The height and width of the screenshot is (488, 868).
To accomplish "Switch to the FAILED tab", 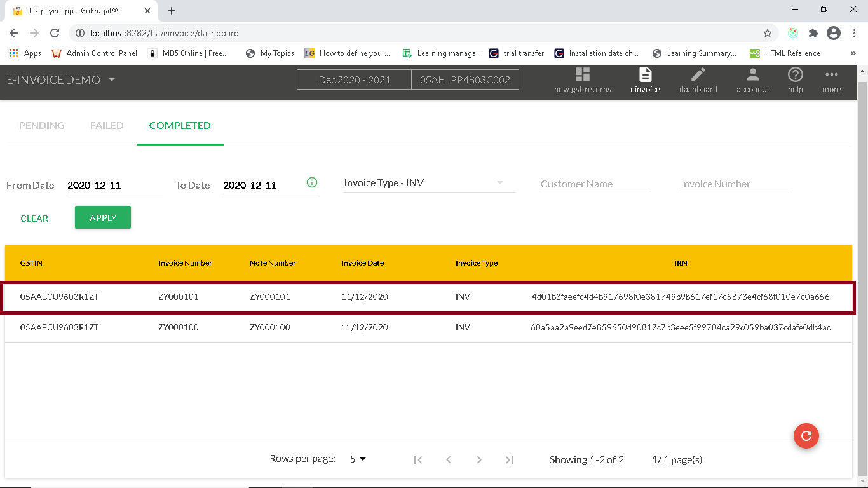I will (107, 126).
